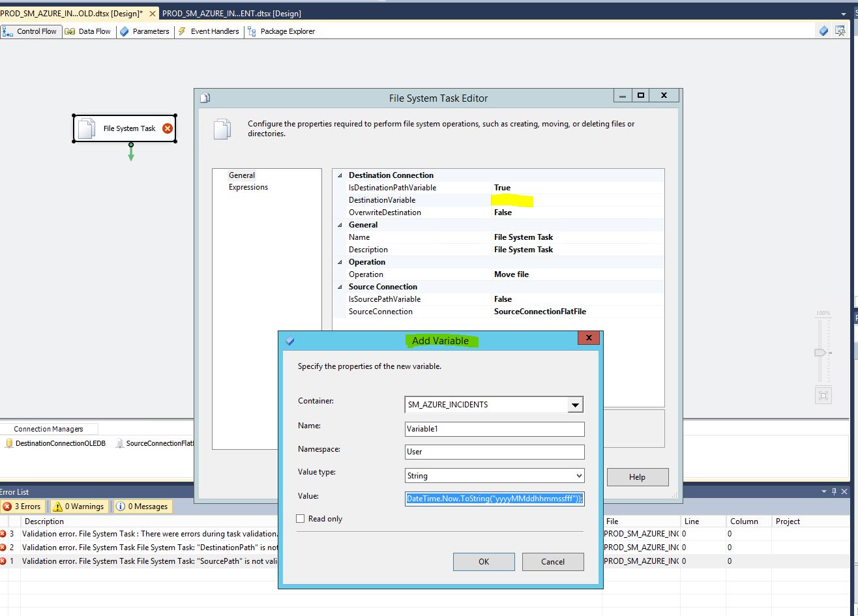
Task: Click the OK button in Add Variable dialog
Action: [484, 561]
